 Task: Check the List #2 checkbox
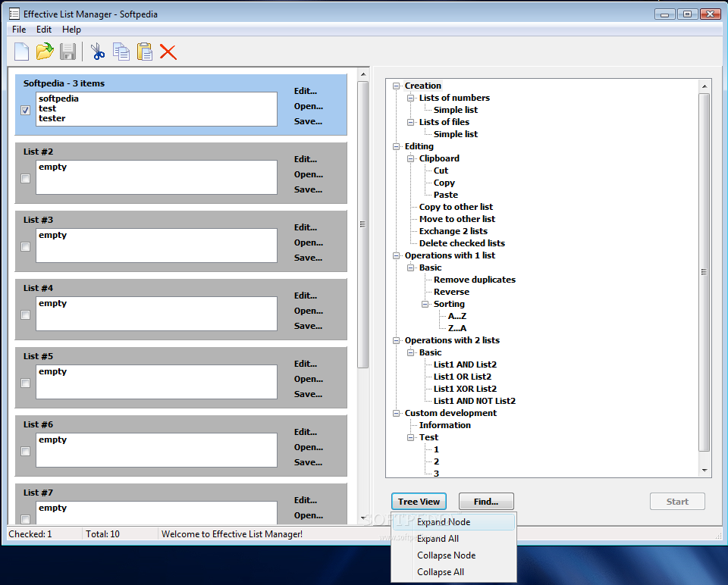[26, 178]
